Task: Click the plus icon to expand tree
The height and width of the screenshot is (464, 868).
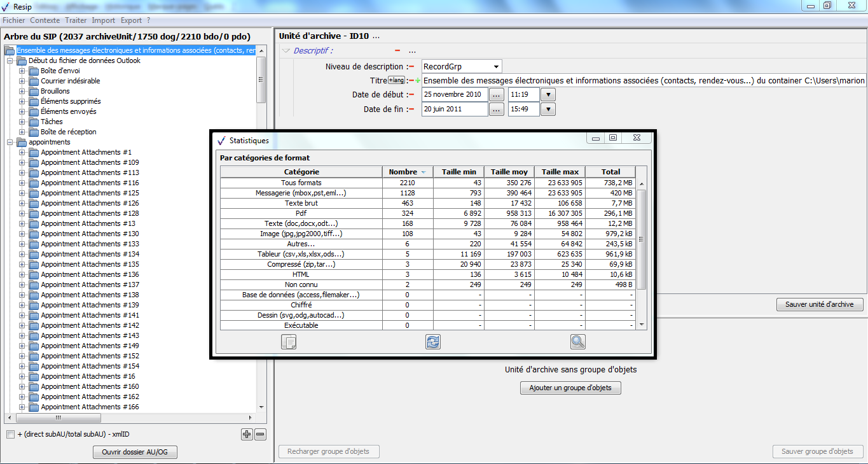Action: point(247,434)
